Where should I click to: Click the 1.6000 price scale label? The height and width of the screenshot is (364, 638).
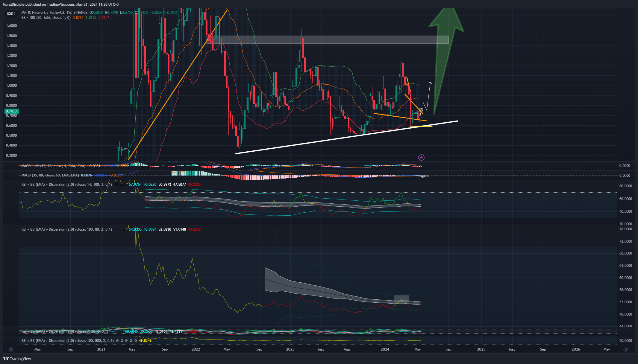[11, 26]
